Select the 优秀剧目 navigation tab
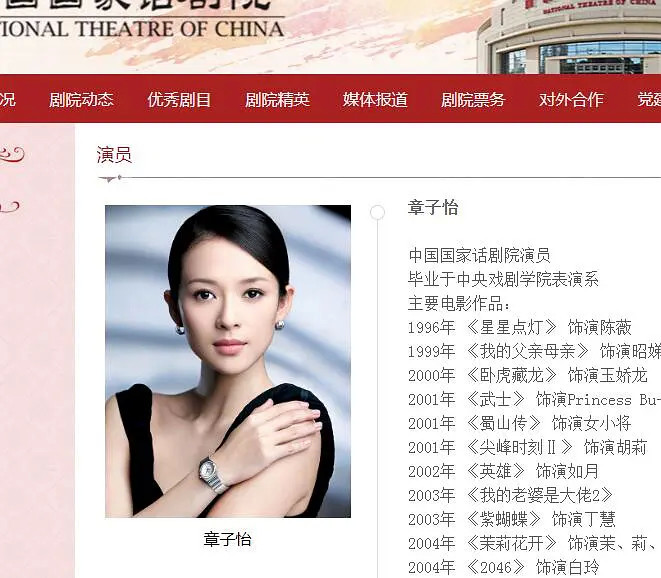This screenshot has height=578, width=661. click(x=179, y=100)
